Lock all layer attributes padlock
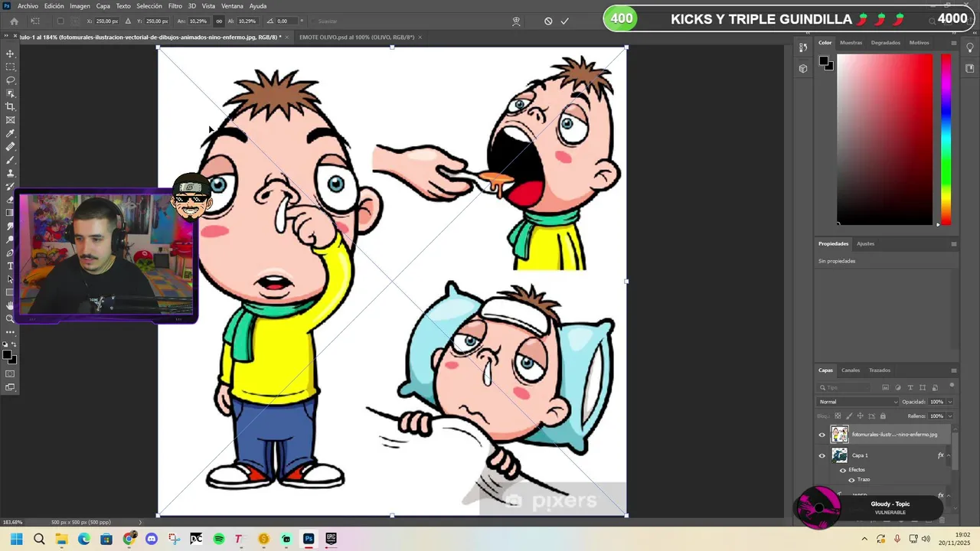980x551 pixels. point(883,416)
